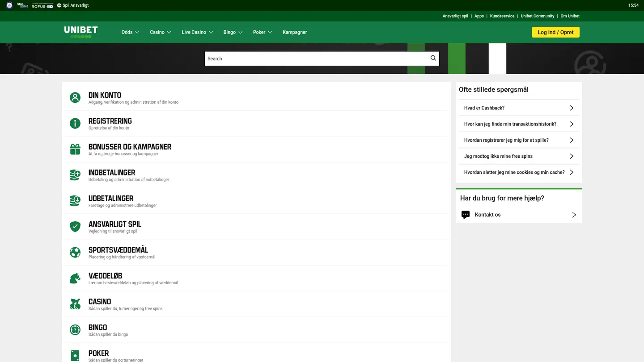Open the BINGO category heading in list
Screen dimensions: 644x362
tap(97, 328)
